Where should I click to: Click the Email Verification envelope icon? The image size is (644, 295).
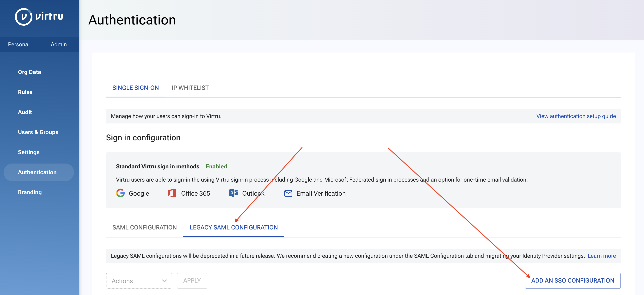pos(288,193)
